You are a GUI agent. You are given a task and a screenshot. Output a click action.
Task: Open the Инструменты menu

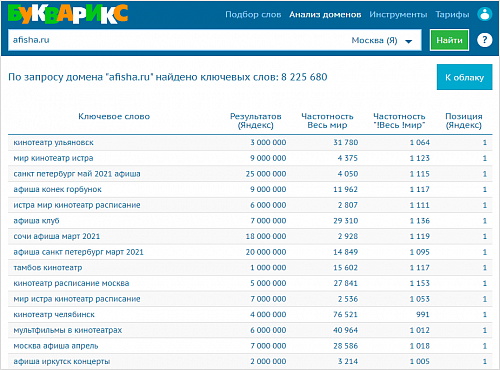pos(398,15)
